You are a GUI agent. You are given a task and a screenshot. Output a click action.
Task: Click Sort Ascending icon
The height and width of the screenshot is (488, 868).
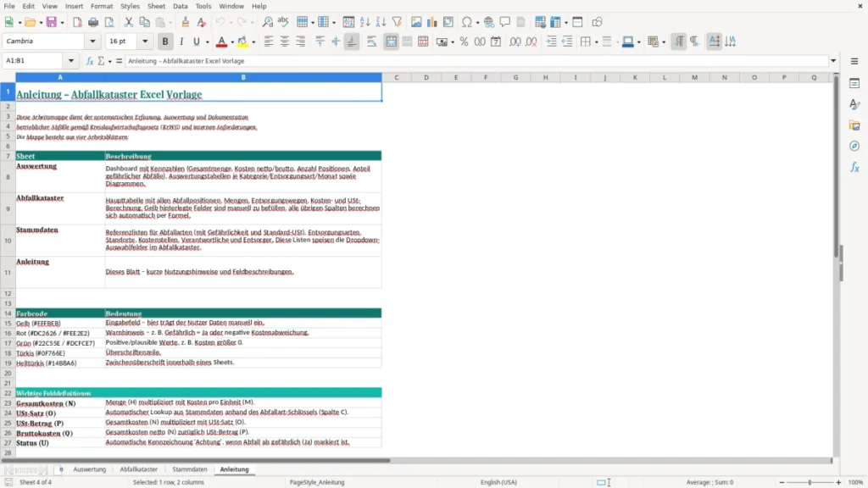(x=364, y=22)
